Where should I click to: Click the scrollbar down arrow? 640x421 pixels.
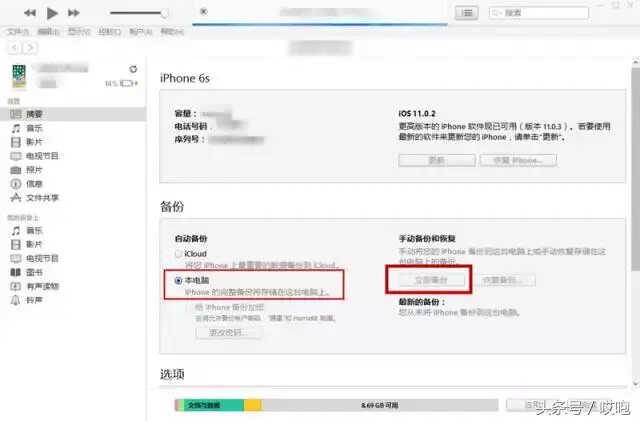click(636, 384)
